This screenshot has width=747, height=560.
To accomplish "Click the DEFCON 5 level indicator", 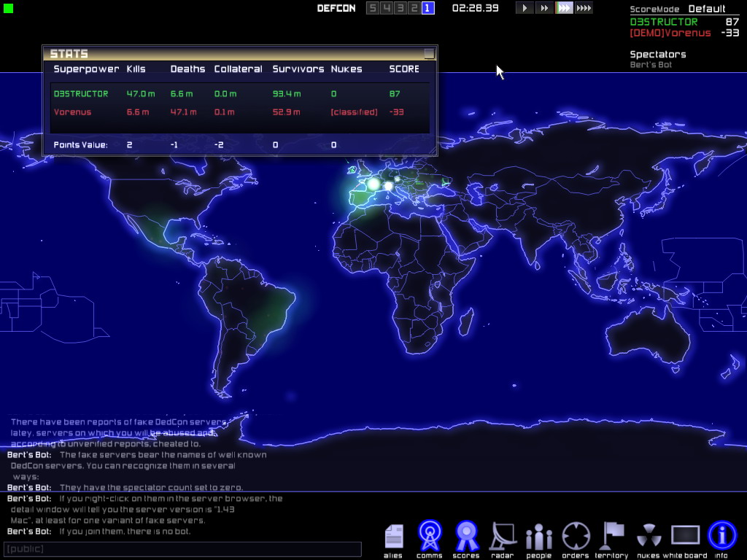I will (x=373, y=8).
